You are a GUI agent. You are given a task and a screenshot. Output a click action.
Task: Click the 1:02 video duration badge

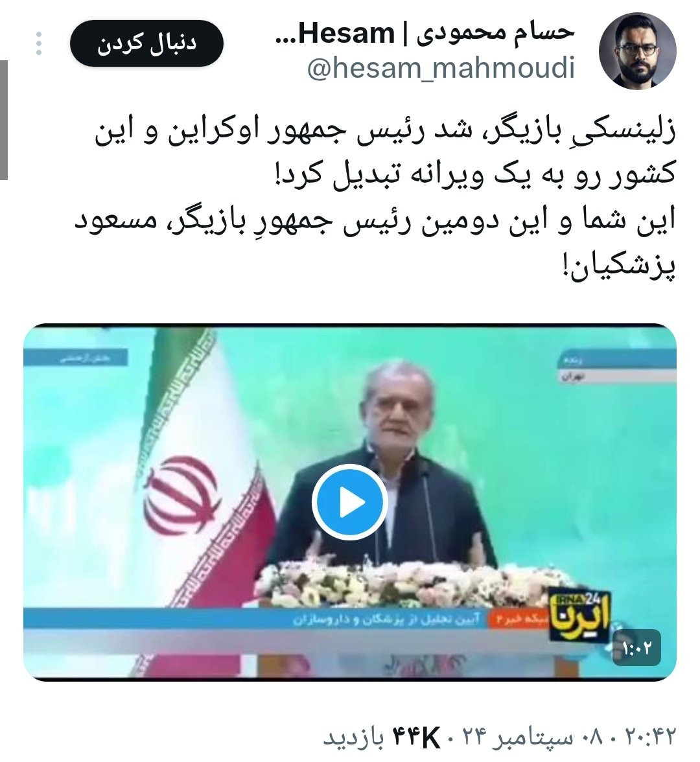click(x=636, y=647)
